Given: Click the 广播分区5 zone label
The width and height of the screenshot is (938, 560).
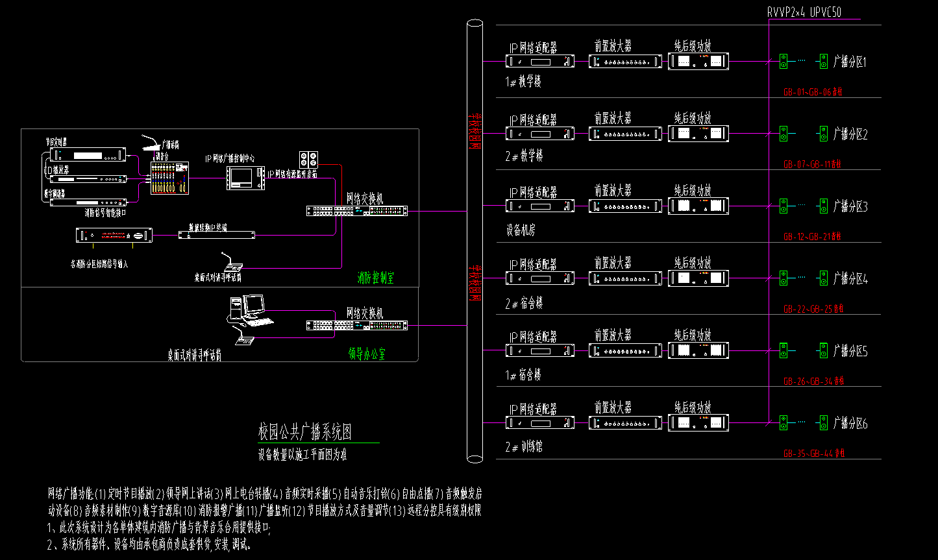Looking at the screenshot, I should 850,352.
